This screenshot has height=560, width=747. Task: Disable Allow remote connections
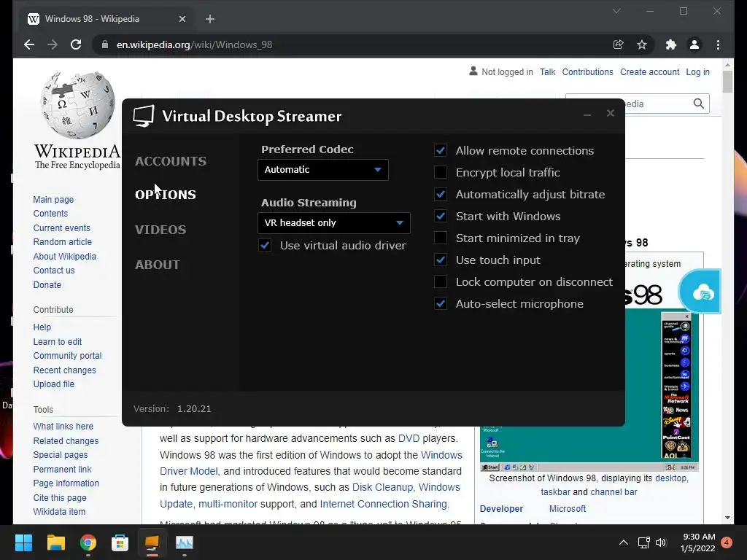(x=441, y=150)
